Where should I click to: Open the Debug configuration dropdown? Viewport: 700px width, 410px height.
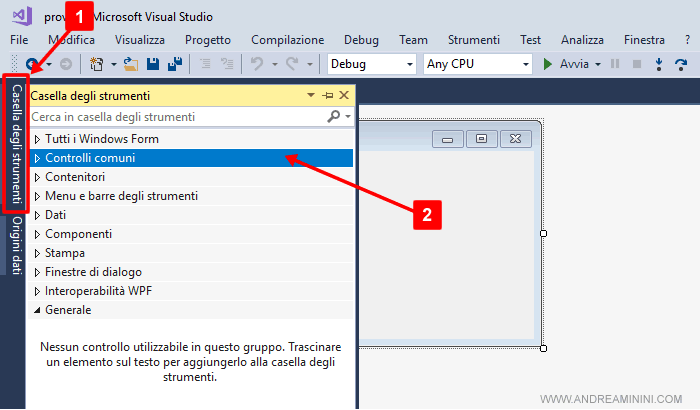pyautogui.click(x=371, y=64)
